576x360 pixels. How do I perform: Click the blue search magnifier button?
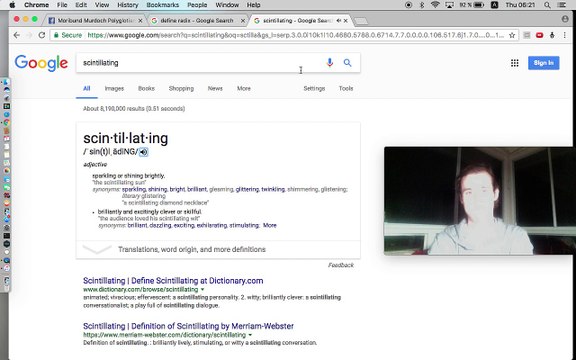coord(347,63)
